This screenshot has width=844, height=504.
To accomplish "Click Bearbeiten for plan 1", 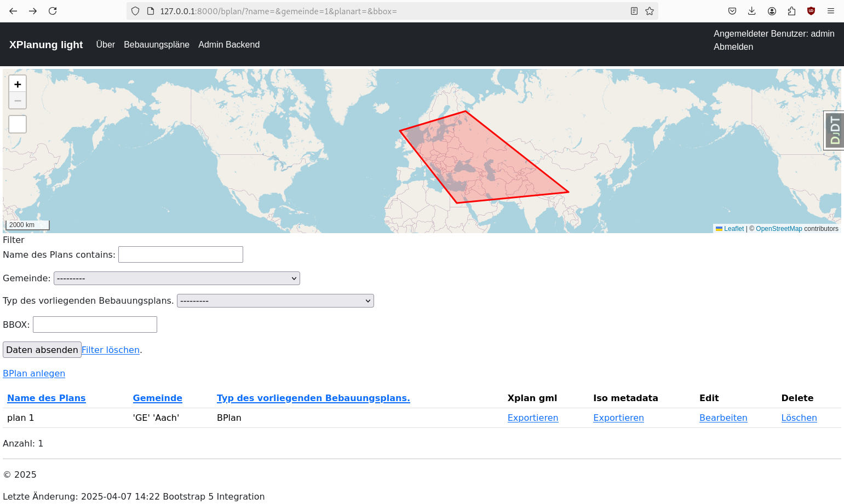I will click(x=723, y=418).
